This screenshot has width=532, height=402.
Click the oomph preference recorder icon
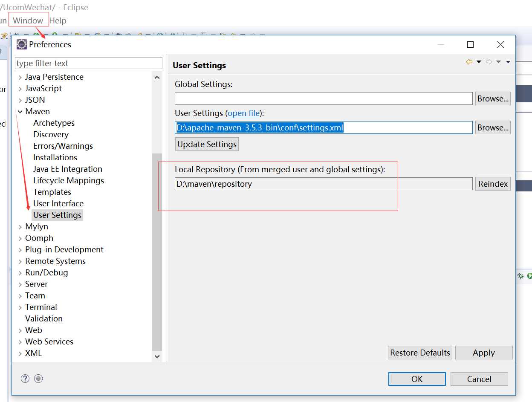tap(39, 379)
